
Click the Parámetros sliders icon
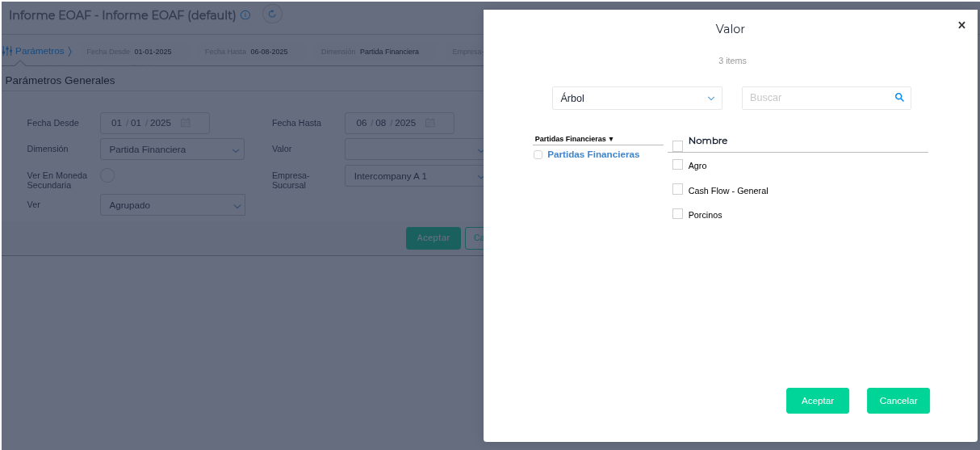7,51
